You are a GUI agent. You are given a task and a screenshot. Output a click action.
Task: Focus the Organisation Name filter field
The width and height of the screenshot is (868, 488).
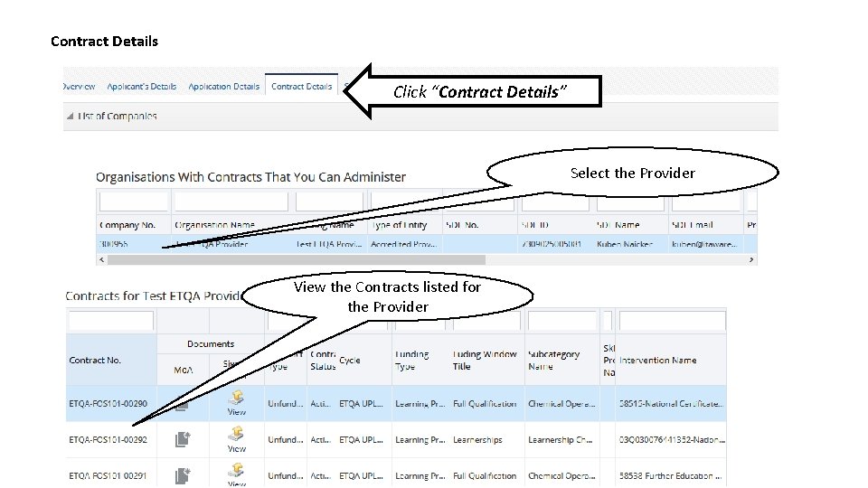click(231, 202)
